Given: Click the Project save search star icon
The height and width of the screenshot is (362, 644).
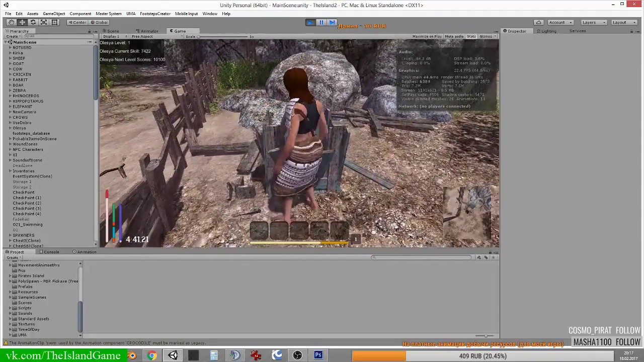Looking at the screenshot, I should [x=494, y=257].
